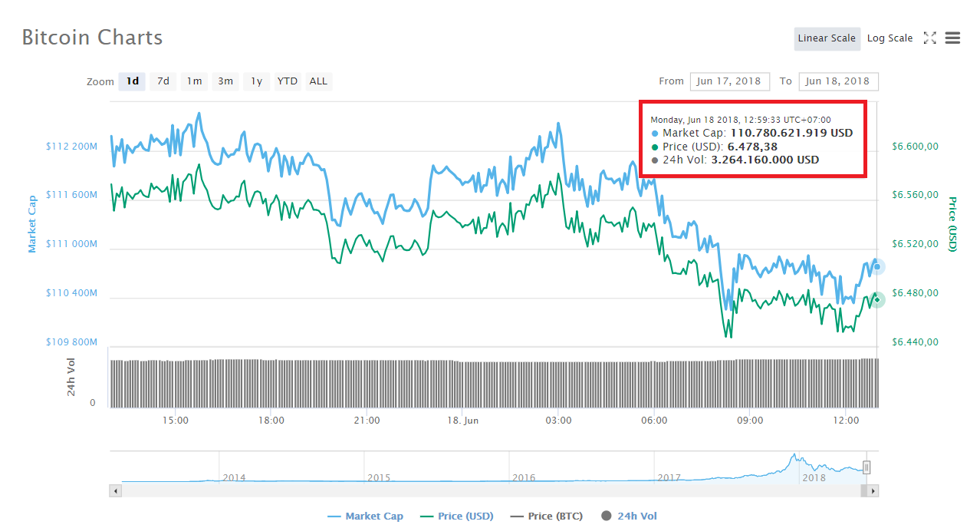980x528 pixels.
Task: Open the chart hamburger menu icon
Action: [952, 38]
